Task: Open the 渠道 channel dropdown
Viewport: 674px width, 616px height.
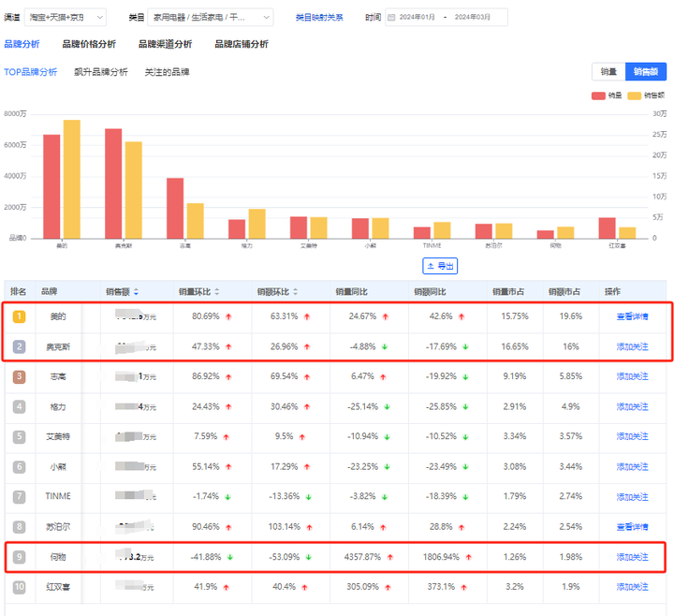Action: pos(65,17)
